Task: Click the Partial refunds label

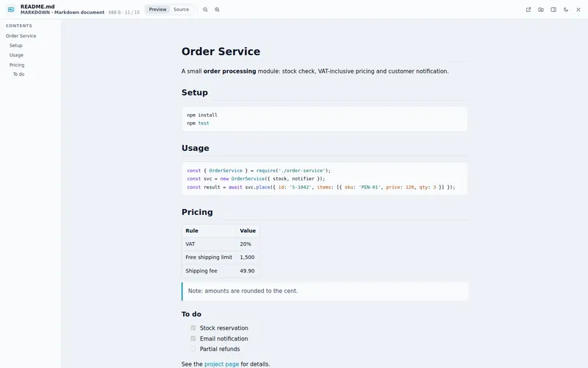Action: pos(220,349)
